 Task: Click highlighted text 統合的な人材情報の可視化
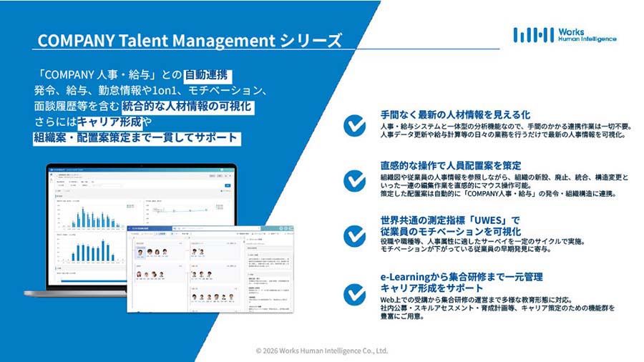187,106
